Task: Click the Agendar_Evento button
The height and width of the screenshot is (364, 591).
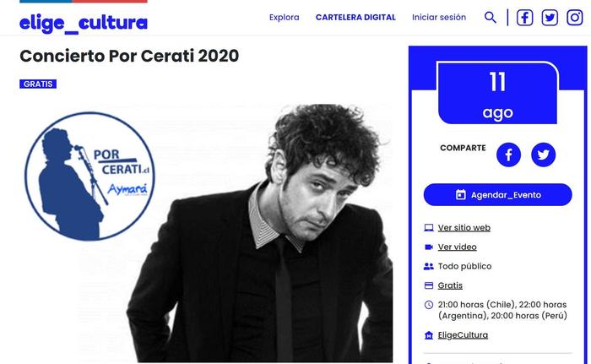Action: (497, 194)
